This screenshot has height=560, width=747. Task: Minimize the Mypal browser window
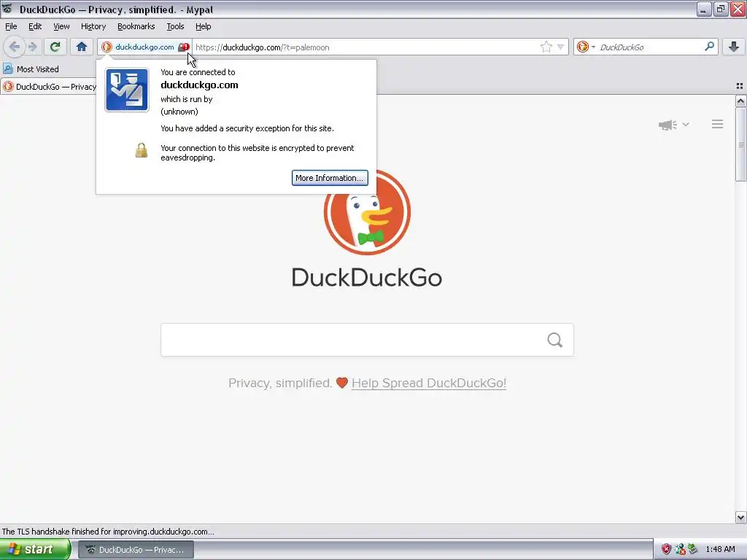(704, 9)
